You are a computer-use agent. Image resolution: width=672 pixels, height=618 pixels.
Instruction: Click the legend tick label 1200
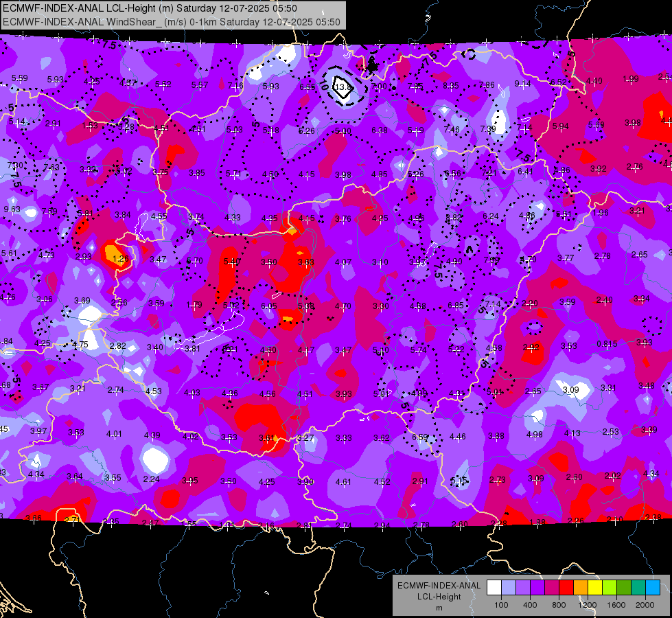(x=588, y=605)
